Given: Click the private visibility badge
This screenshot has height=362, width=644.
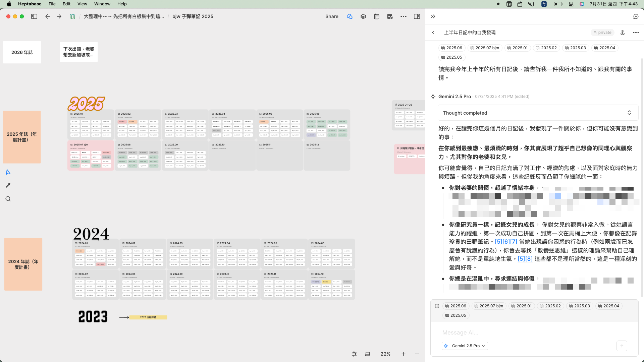Looking at the screenshot, I should 602,33.
